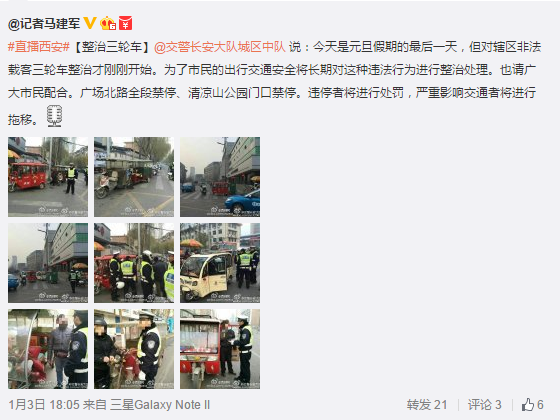
Task: Open @交警长安大队城区中队 mention link
Action: (220, 47)
